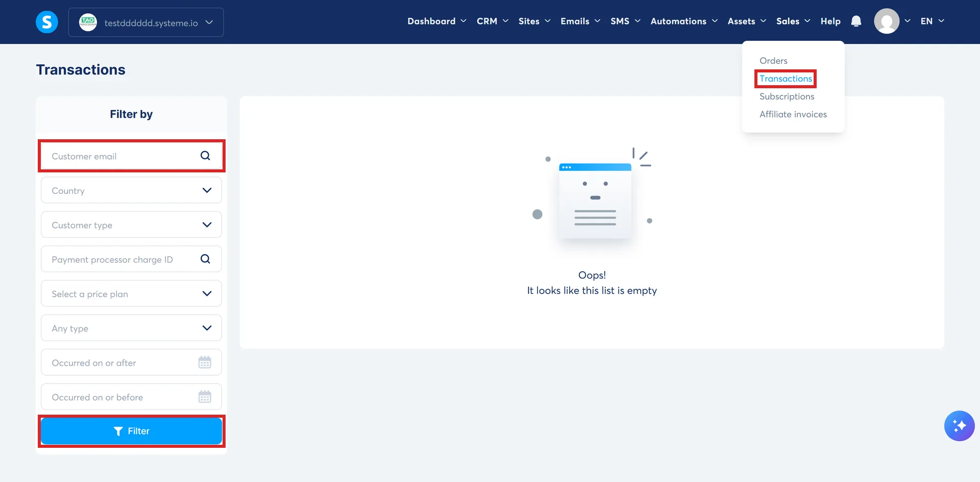Click the Occurred on or after date field

pos(131,362)
